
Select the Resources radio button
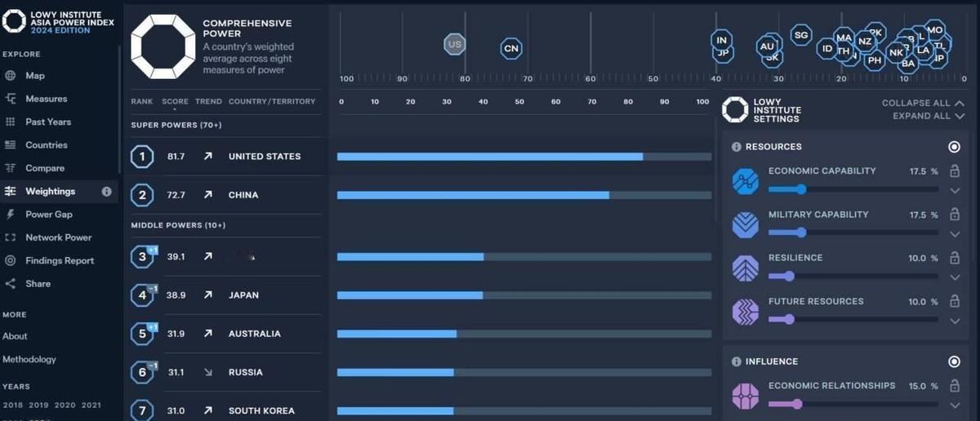pos(954,147)
